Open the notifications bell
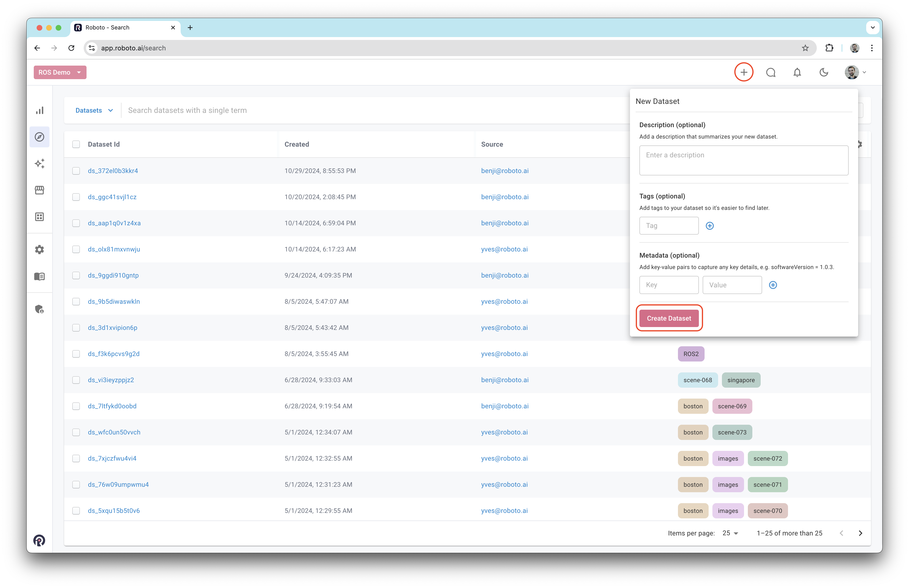Viewport: 909px width, 588px height. 797,72
